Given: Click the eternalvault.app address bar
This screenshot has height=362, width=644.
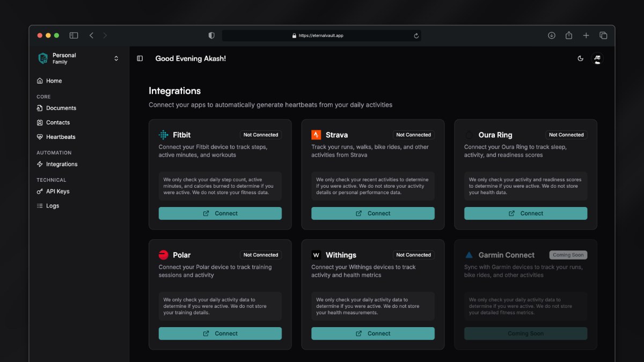Looking at the screenshot, I should click(321, 35).
